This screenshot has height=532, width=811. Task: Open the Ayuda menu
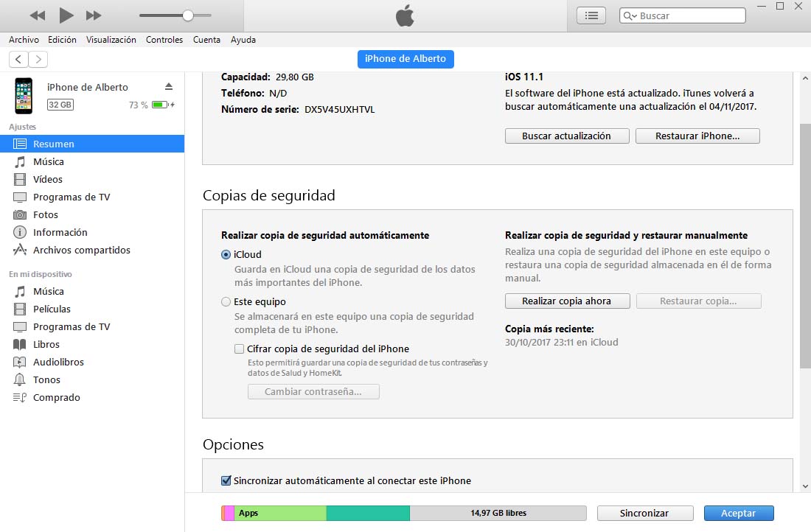click(243, 40)
